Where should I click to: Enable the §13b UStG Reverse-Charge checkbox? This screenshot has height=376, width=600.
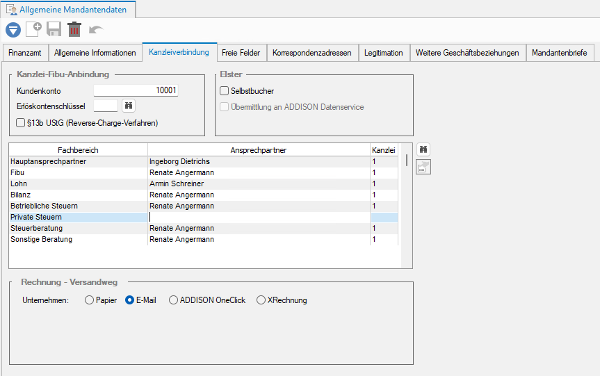pyautogui.click(x=20, y=123)
